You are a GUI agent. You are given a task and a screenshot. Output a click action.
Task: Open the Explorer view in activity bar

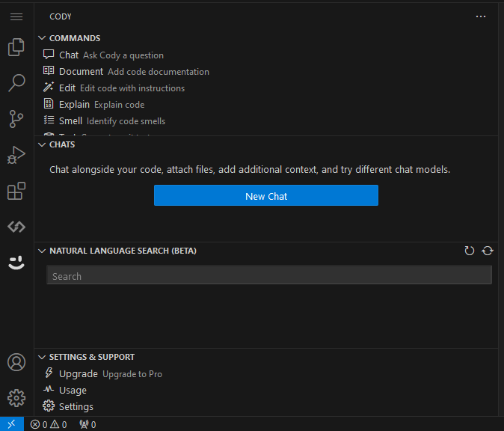coord(16,47)
